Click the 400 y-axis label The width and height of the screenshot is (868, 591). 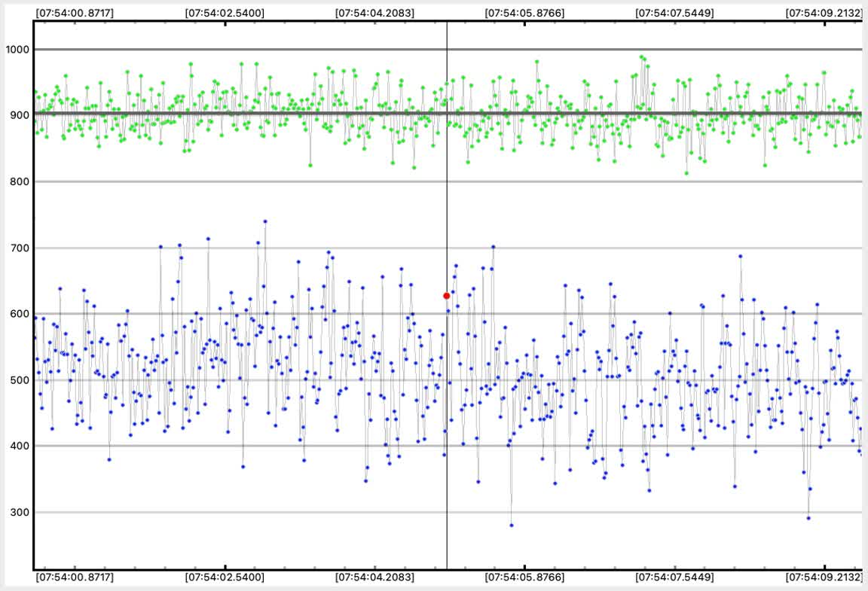[x=17, y=446]
